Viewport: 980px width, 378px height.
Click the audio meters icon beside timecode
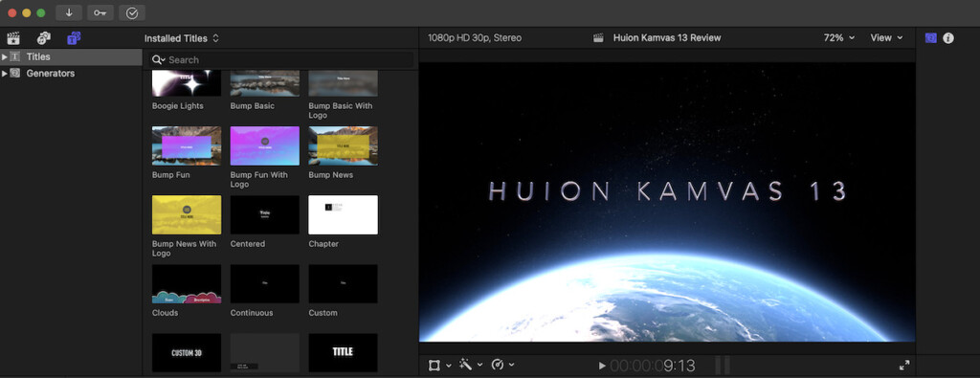(x=722, y=365)
